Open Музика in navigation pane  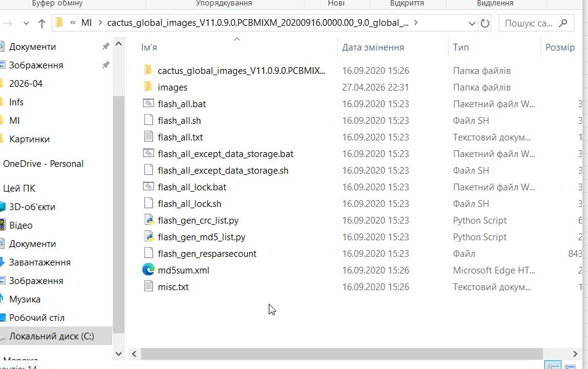(x=25, y=299)
